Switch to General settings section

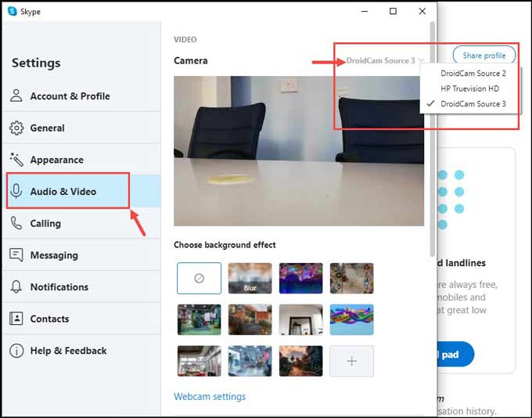tap(81, 128)
